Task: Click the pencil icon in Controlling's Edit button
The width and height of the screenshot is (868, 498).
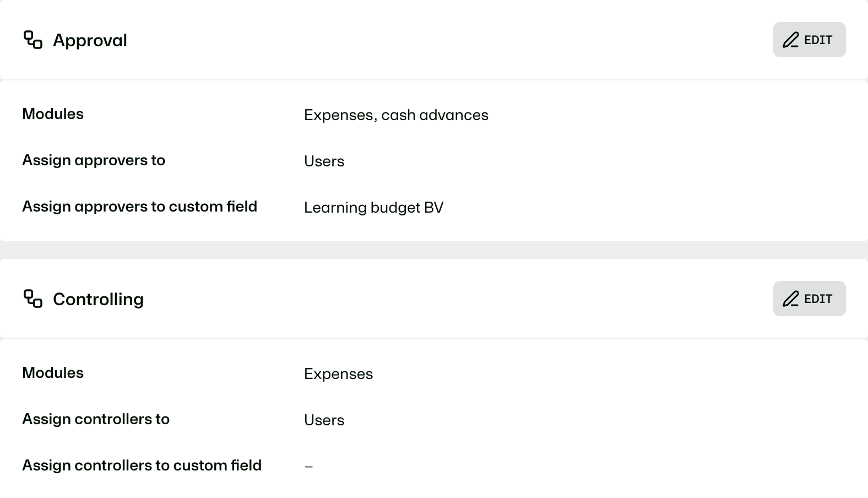Action: (x=791, y=299)
